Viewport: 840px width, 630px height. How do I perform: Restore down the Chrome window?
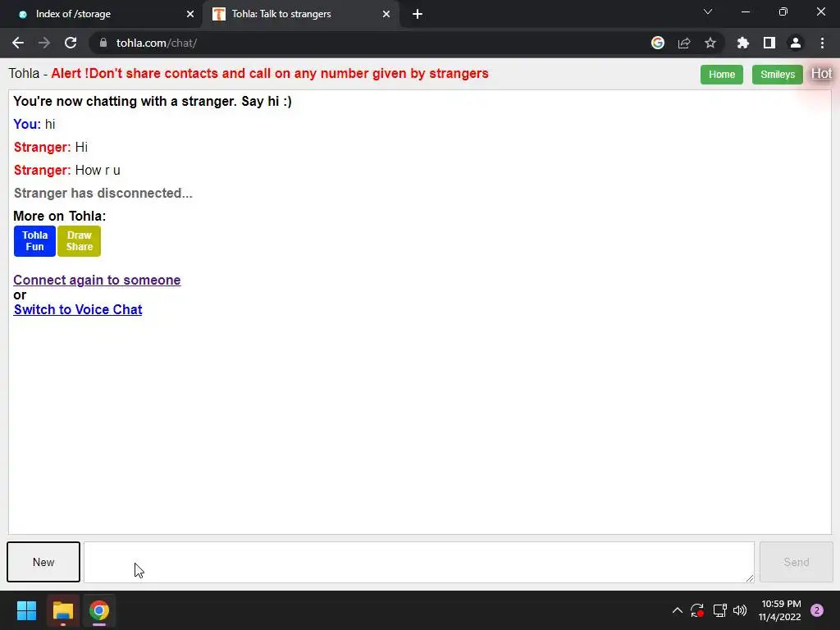(x=783, y=11)
